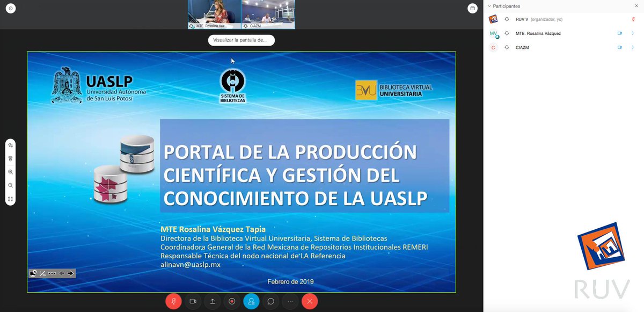
Task: Click the headset icon next to CIAZM
Action: (x=507, y=47)
